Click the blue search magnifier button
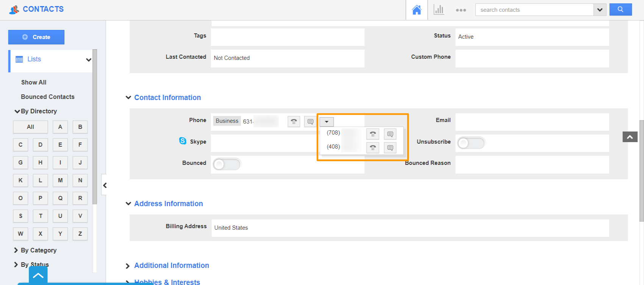 click(x=620, y=9)
